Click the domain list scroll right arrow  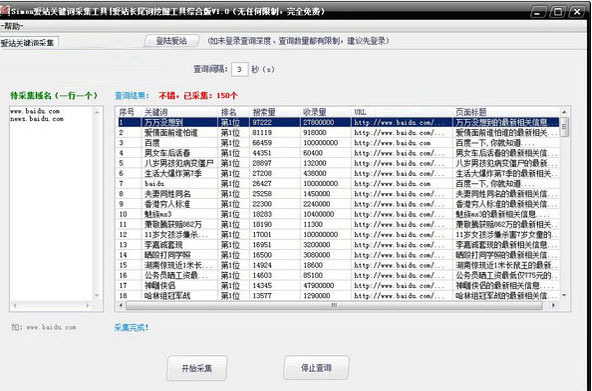(88, 306)
